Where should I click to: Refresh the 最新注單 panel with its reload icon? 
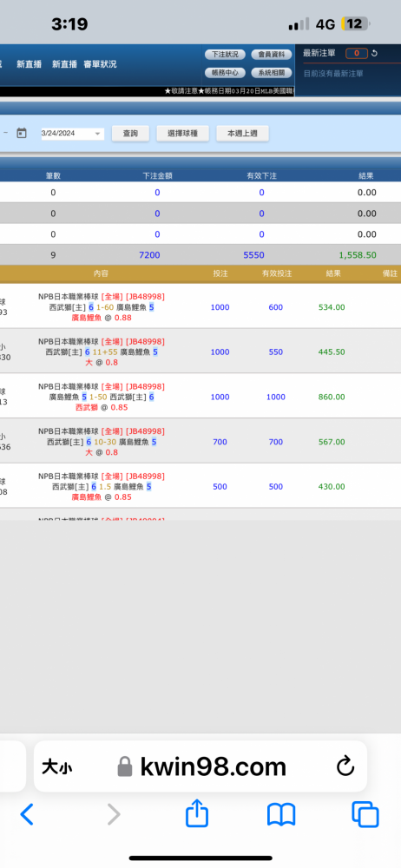pyautogui.click(x=374, y=53)
